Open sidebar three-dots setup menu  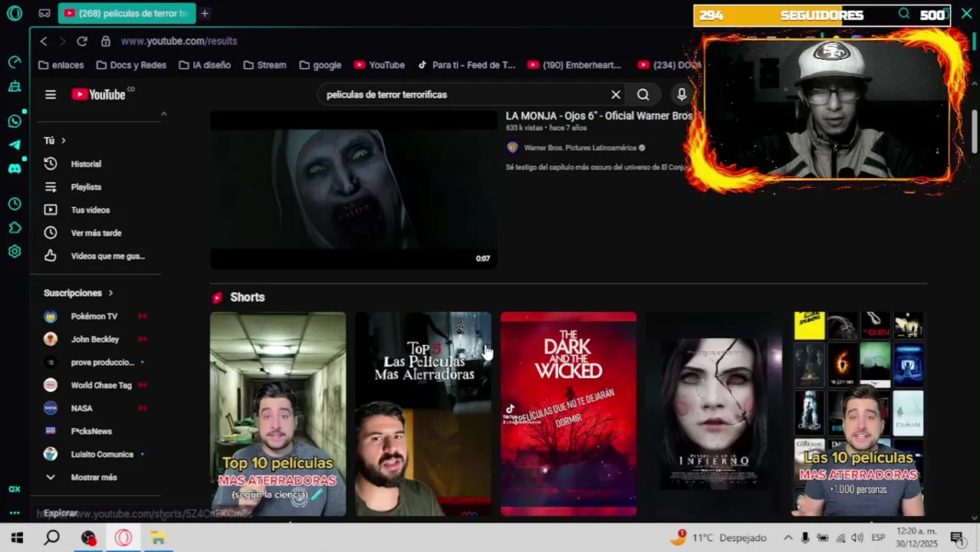[x=15, y=512]
